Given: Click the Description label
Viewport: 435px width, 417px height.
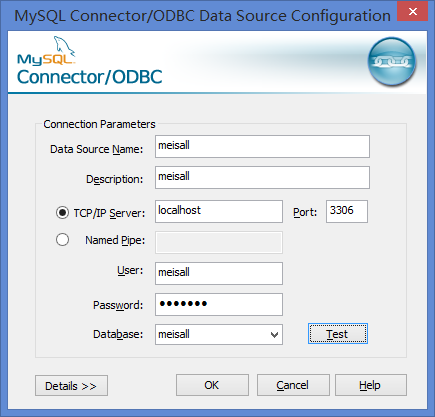Looking at the screenshot, I should pos(114,179).
